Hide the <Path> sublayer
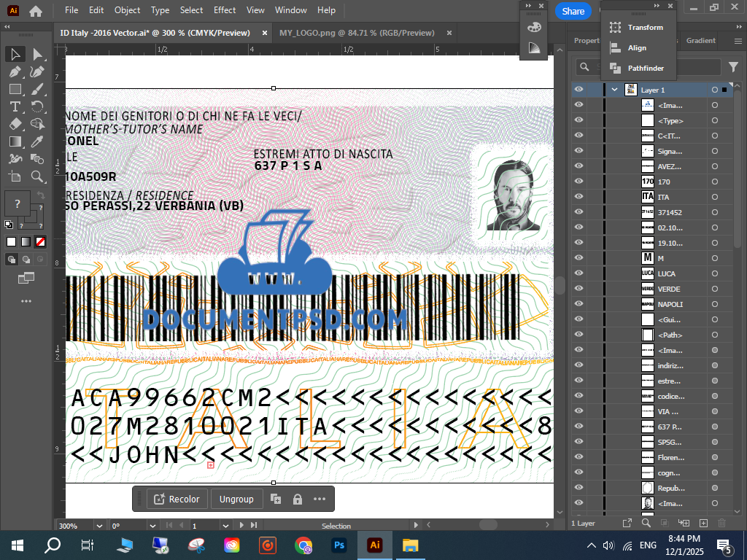Viewport: 747px width, 560px height. [x=578, y=335]
